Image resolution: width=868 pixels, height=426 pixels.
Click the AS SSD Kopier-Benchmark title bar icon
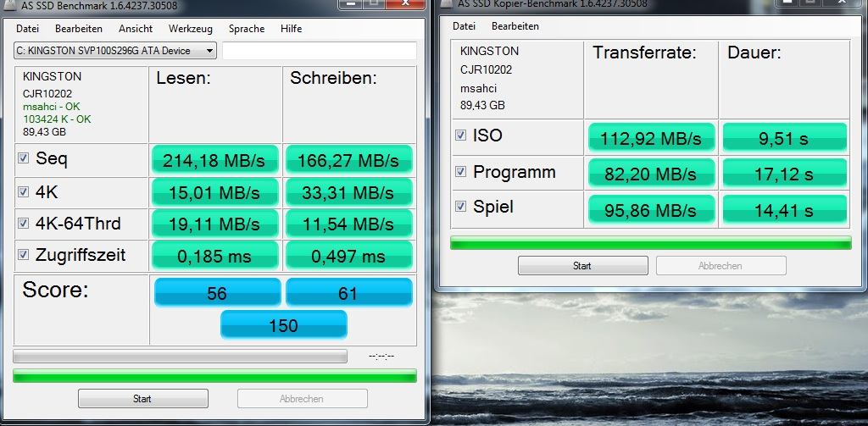click(447, 3)
